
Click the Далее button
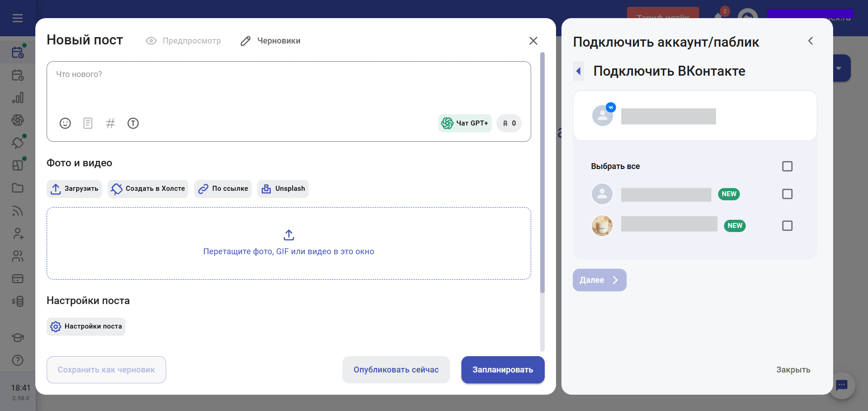(599, 280)
